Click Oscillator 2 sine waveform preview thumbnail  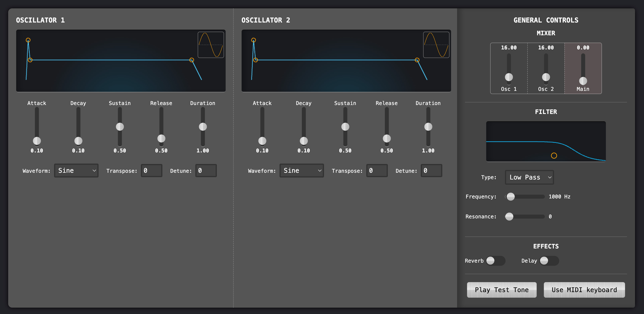436,45
